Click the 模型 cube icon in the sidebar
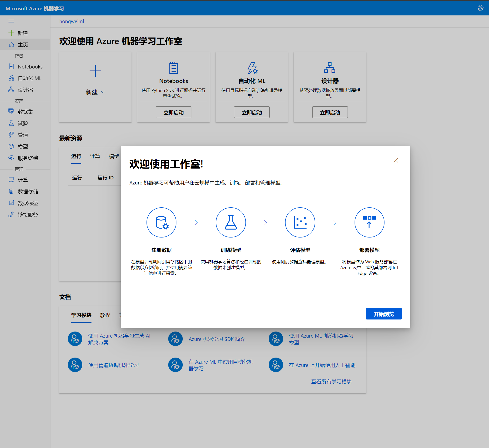489x448 pixels. tap(11, 146)
